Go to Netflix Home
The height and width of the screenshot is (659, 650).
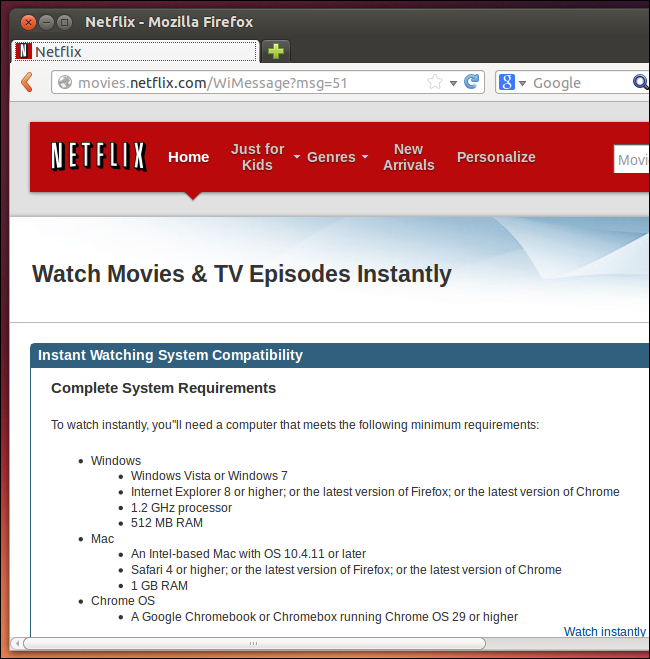pos(189,157)
